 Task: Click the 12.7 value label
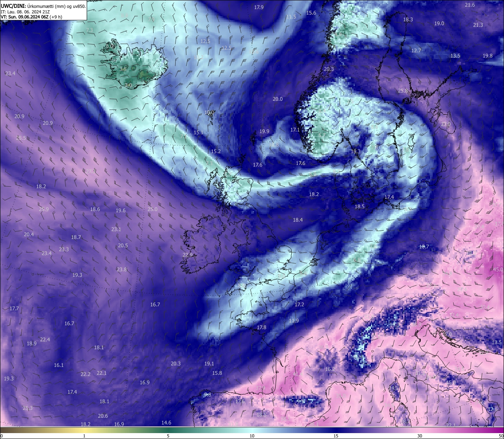tap(416, 51)
